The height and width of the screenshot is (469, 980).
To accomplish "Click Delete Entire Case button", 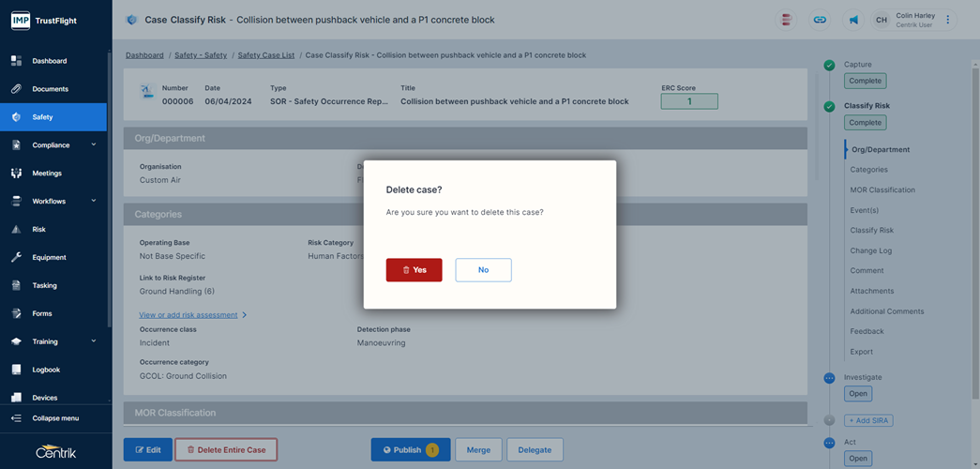I will [x=226, y=449].
